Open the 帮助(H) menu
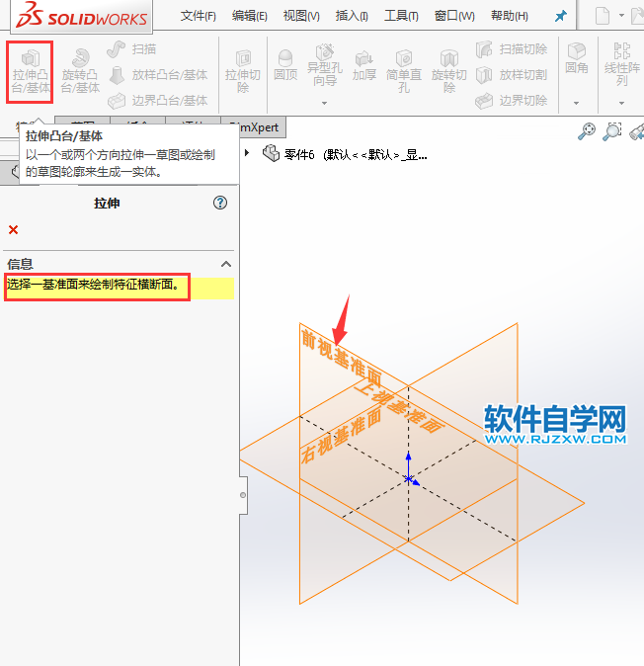This screenshot has width=644, height=666. (x=510, y=16)
